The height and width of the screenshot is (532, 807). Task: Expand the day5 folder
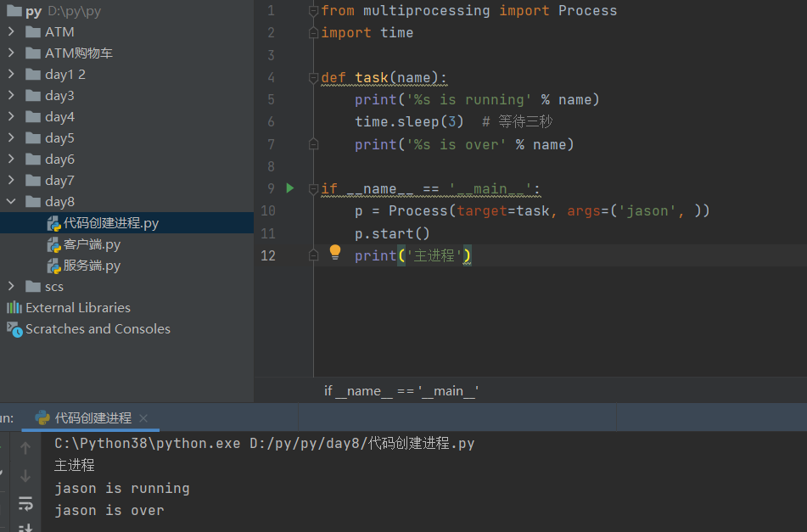[11, 137]
